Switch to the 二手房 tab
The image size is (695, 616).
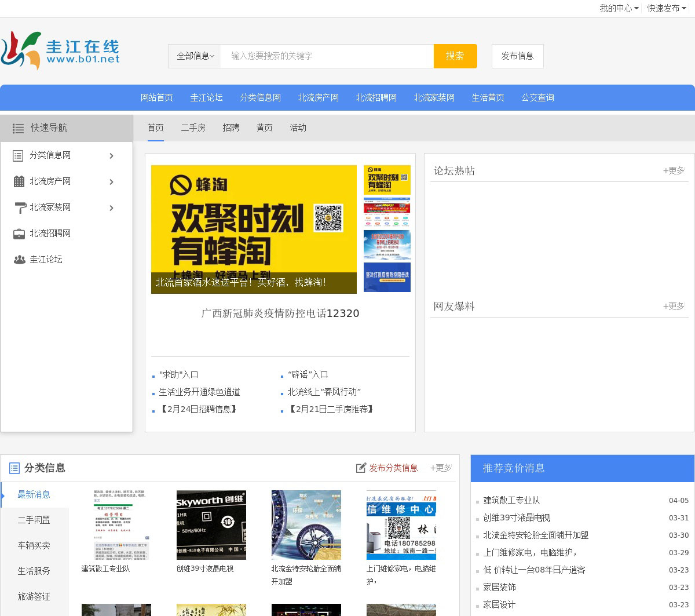click(193, 127)
